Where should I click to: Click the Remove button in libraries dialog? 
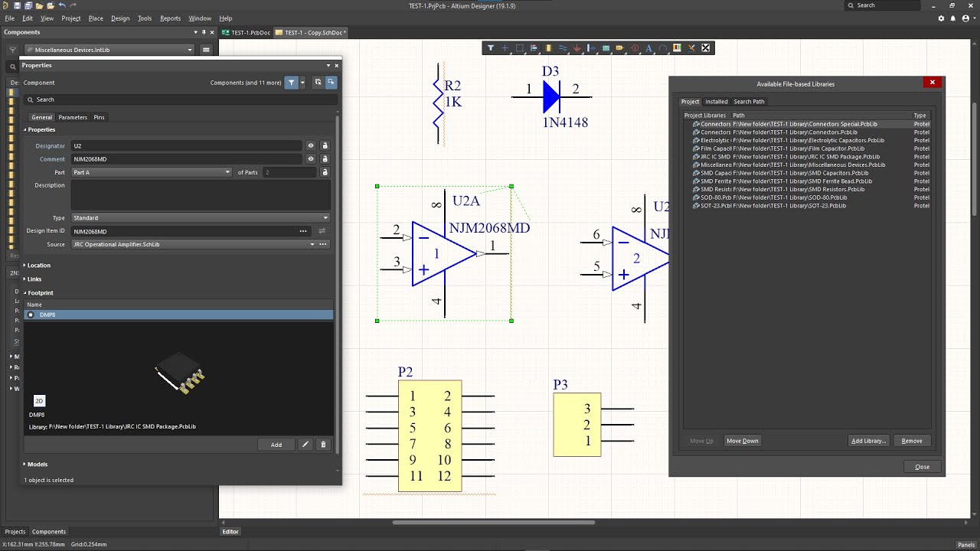click(912, 441)
